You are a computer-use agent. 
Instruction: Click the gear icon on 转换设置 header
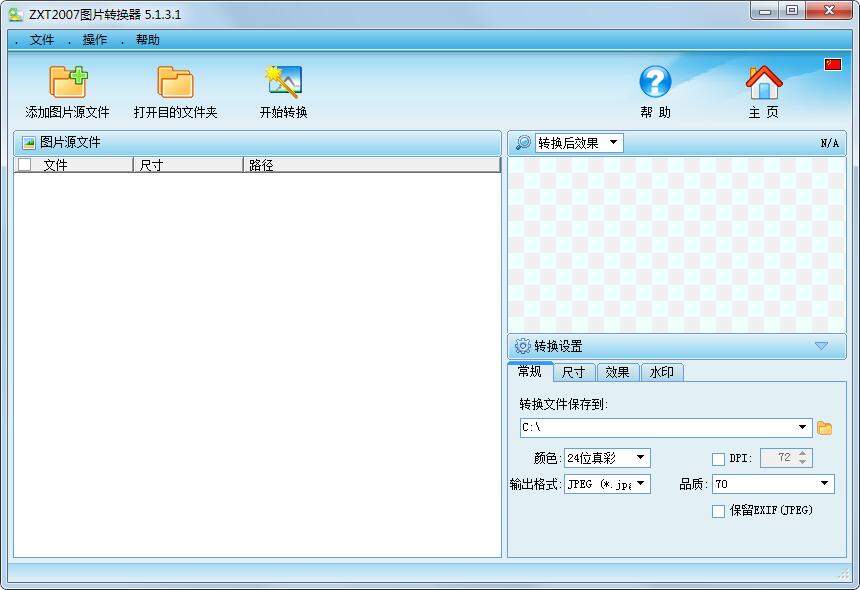[x=521, y=346]
